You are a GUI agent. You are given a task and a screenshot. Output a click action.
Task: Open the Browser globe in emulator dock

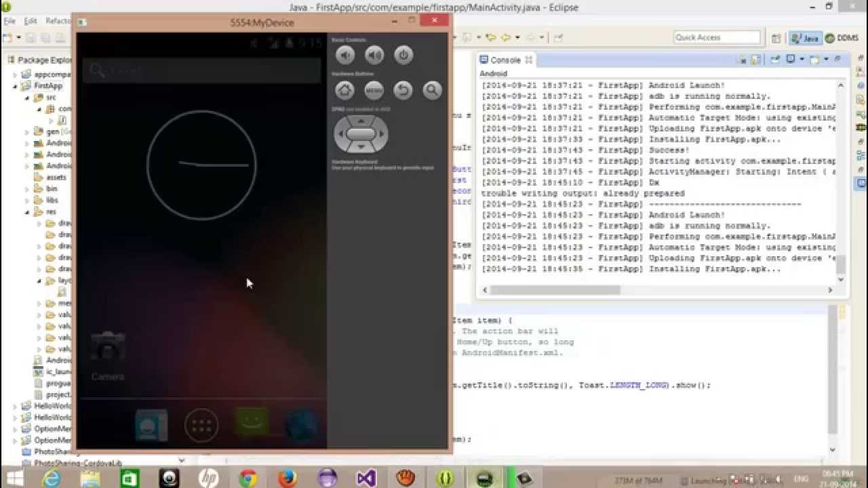pyautogui.click(x=301, y=426)
